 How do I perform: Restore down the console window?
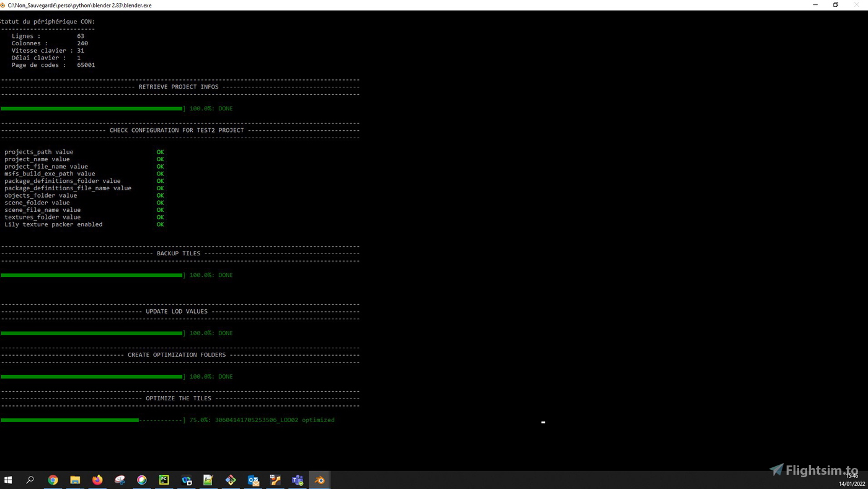click(836, 5)
